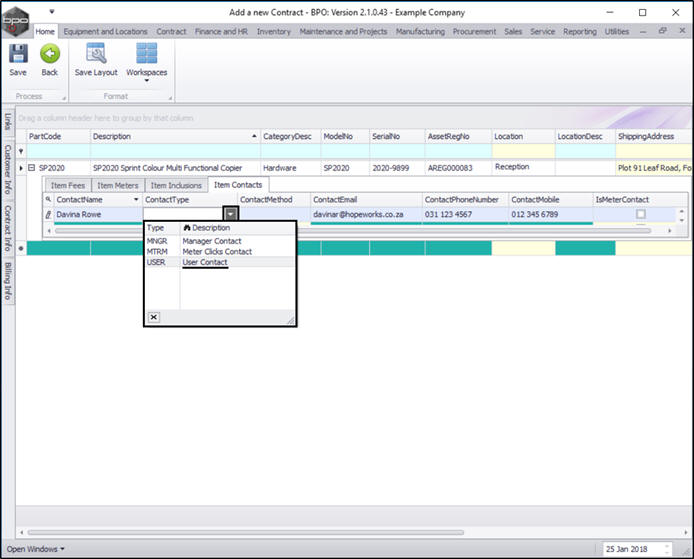The width and height of the screenshot is (694, 559).
Task: Click the 031 123 4567 phone cell
Action: [465, 215]
